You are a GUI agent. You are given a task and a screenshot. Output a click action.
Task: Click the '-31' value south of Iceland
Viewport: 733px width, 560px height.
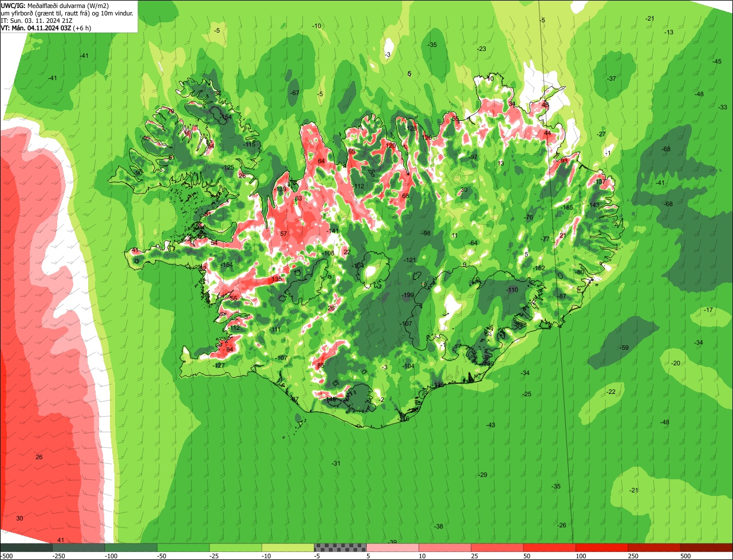pyautogui.click(x=336, y=463)
